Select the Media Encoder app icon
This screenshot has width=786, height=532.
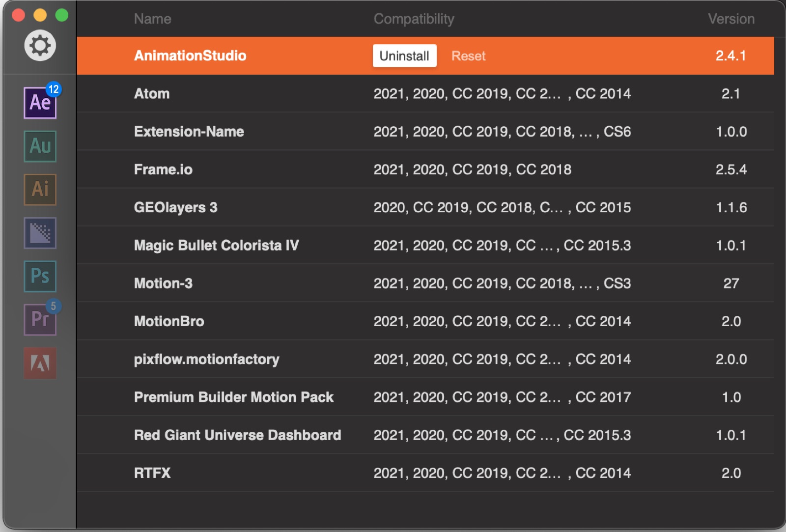(x=40, y=233)
